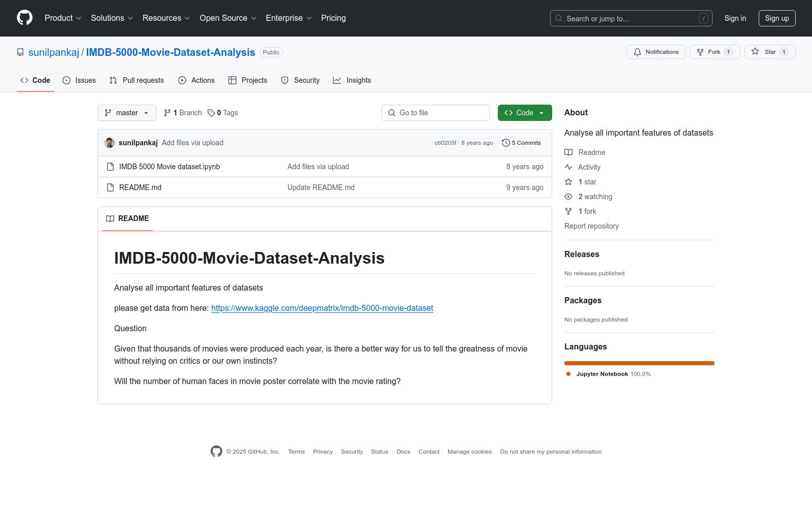812x508 pixels.
Task: Open the green Code dropdown button
Action: (x=525, y=113)
